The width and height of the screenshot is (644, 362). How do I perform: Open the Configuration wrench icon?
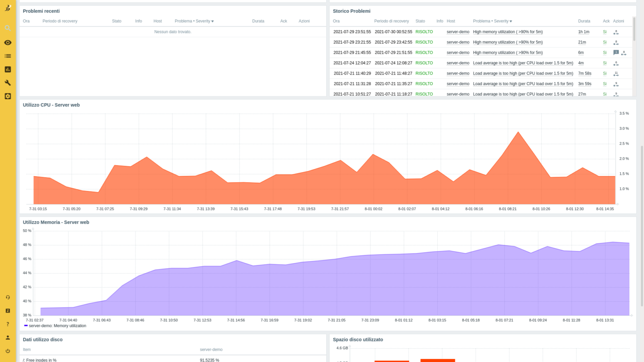(x=8, y=83)
